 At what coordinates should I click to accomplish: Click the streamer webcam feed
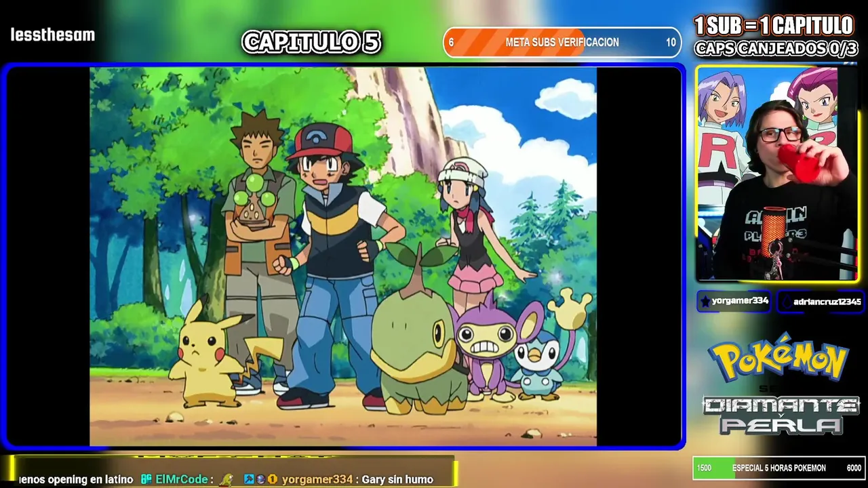click(777, 174)
